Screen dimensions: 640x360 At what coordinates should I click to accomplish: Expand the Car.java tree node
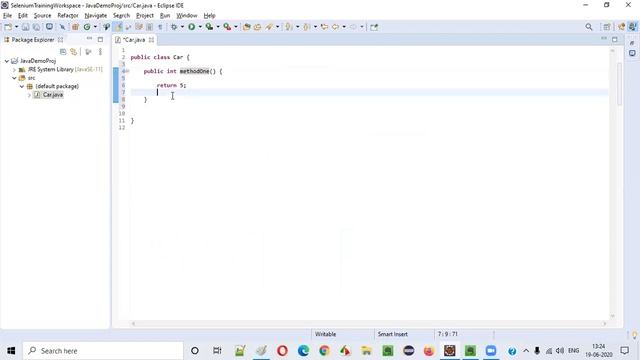[x=29, y=95]
